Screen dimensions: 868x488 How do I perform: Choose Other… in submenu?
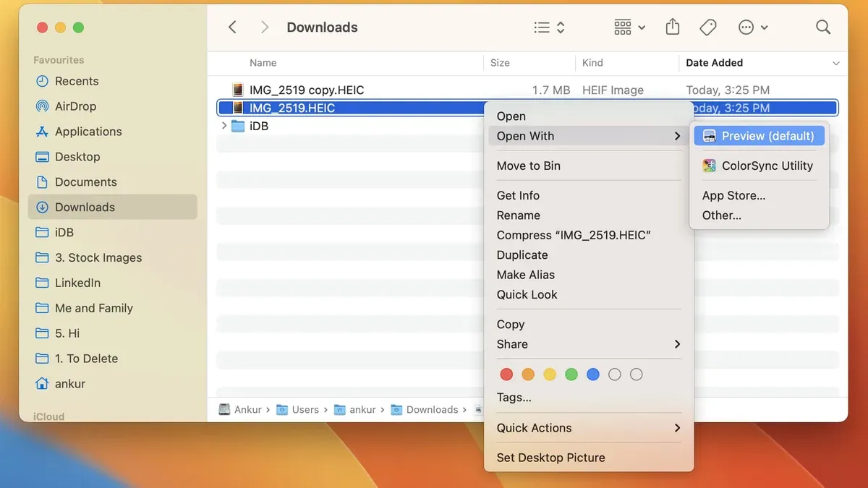pos(759,215)
